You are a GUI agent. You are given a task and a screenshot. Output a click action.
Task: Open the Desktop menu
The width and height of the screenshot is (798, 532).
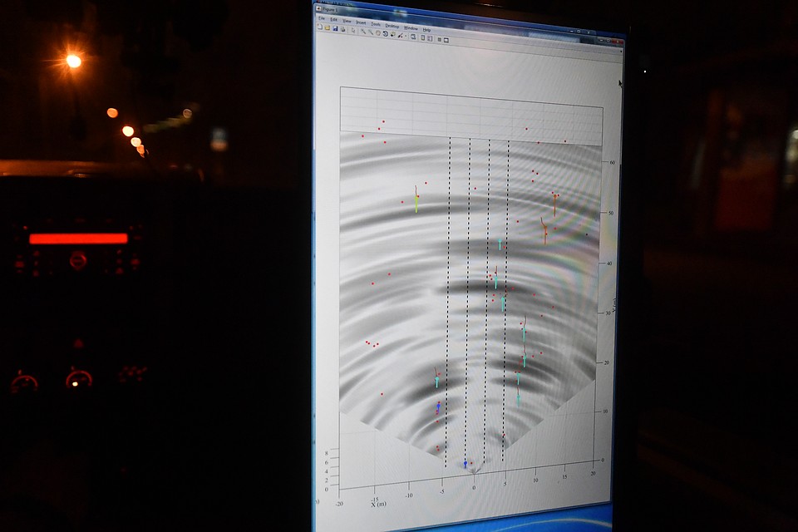(392, 26)
